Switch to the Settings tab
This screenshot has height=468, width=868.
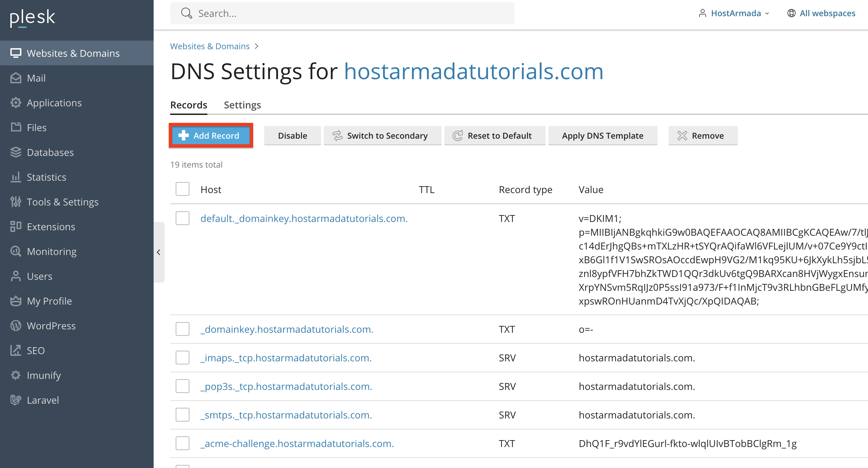(242, 105)
